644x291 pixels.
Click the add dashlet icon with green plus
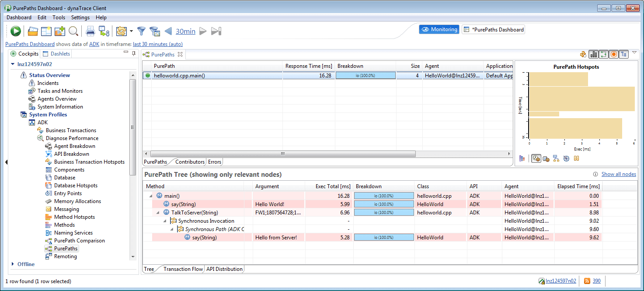click(60, 31)
